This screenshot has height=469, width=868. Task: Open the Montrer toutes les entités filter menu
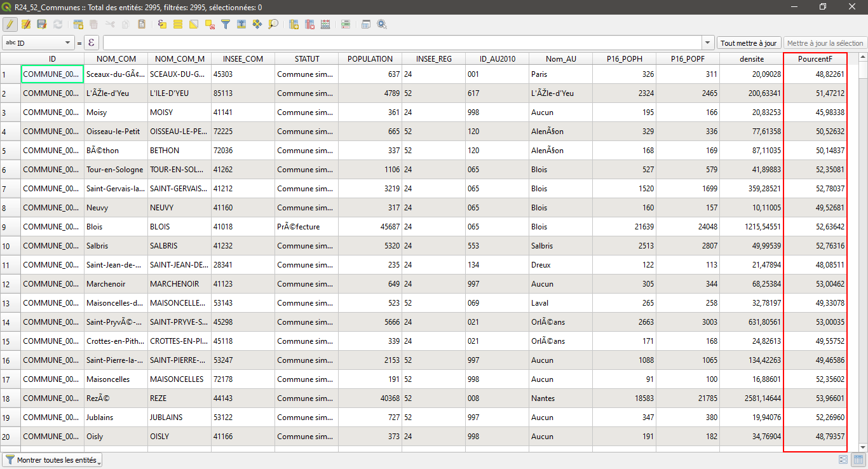tap(53, 459)
